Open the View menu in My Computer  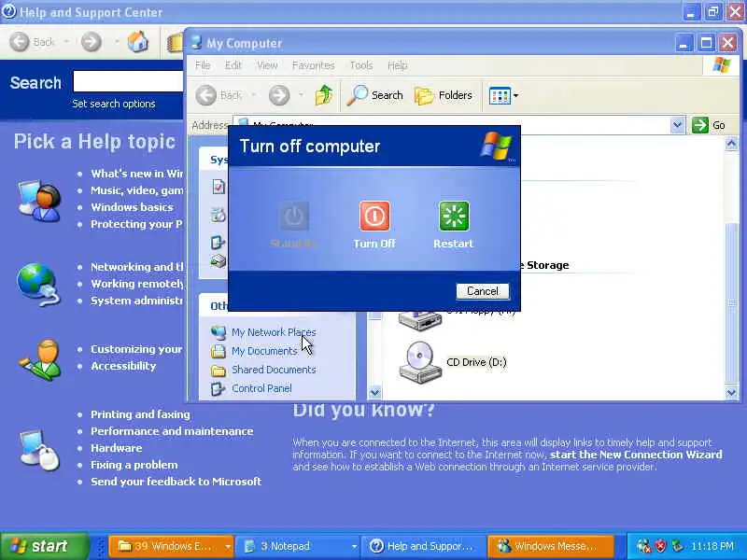[x=267, y=65]
